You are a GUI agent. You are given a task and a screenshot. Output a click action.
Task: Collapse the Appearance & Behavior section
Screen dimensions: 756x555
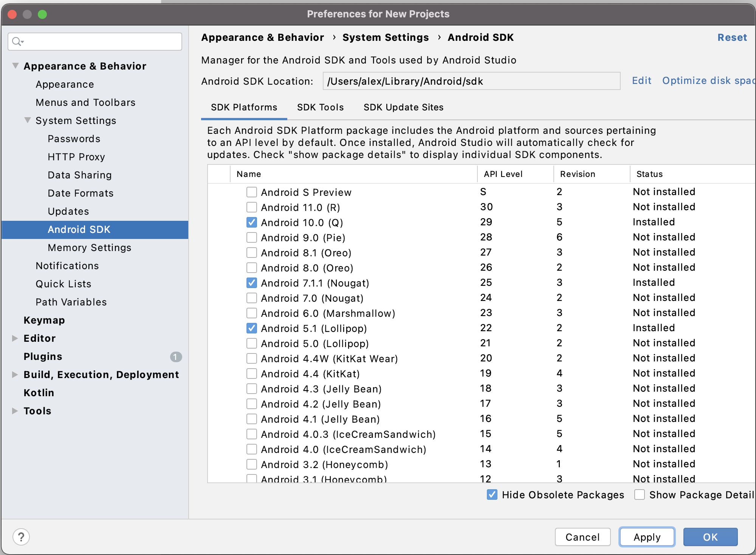(15, 66)
